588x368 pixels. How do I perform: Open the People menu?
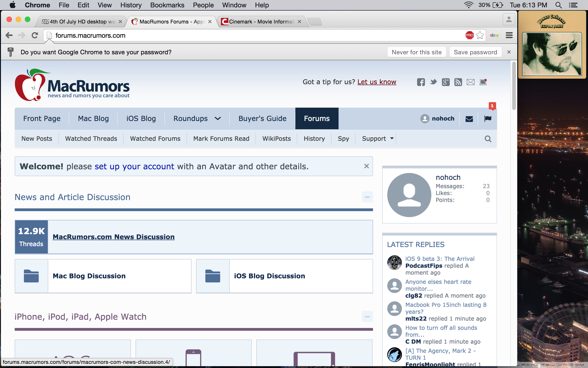(203, 5)
